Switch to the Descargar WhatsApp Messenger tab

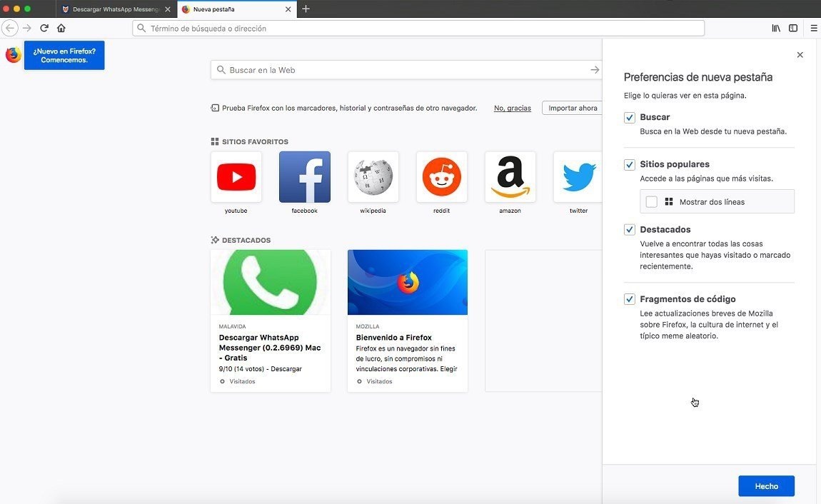tap(116, 9)
